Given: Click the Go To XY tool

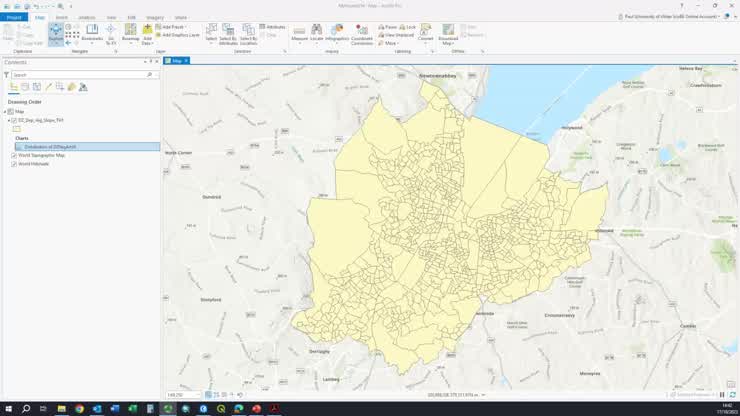Looking at the screenshot, I should tap(111, 34).
